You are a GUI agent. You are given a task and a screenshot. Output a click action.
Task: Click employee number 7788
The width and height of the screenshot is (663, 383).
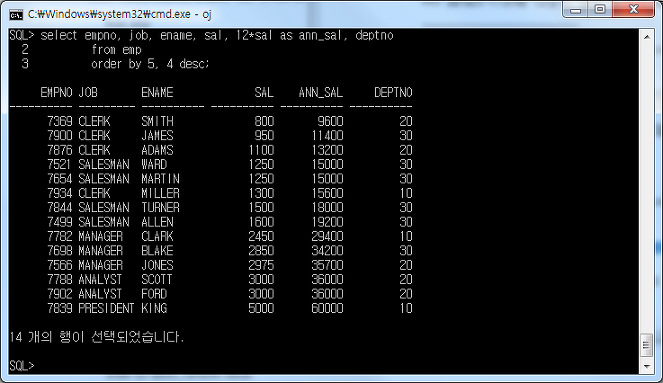pyautogui.click(x=60, y=279)
